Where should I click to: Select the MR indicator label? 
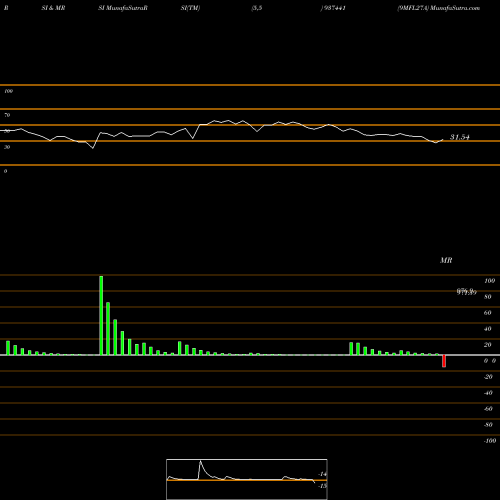[446, 260]
